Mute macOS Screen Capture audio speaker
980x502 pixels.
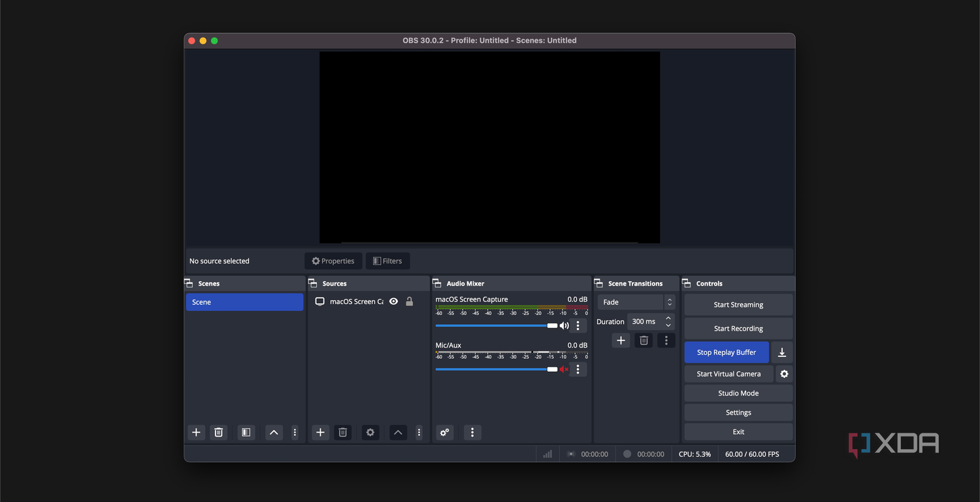(564, 326)
